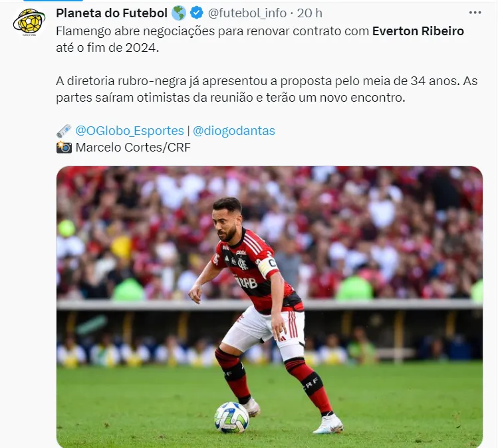Viewport: 498px width, 448px height.
Task: Open the three-dot more options menu
Action: [475, 13]
